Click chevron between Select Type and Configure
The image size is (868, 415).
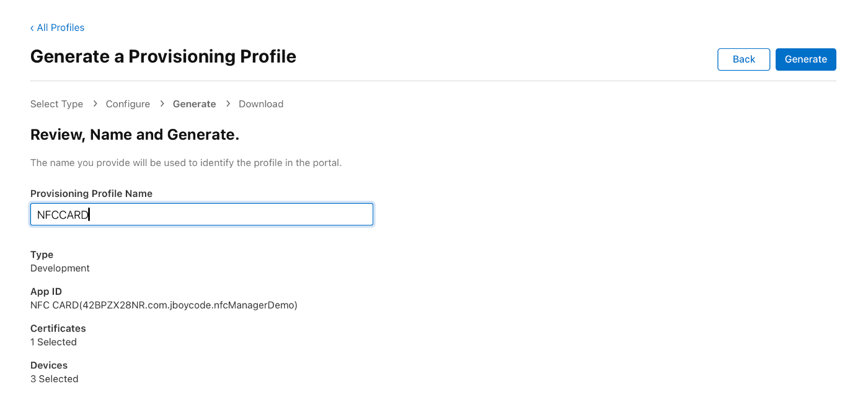(x=95, y=103)
